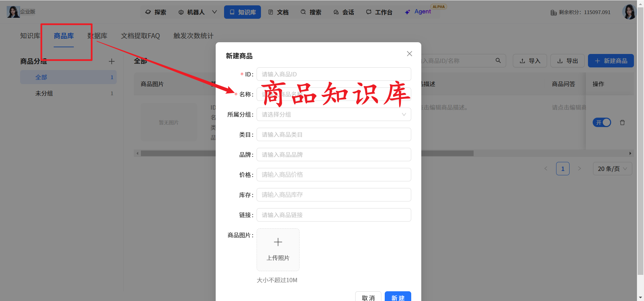Open the 文档提取FAQ tab
The height and width of the screenshot is (301, 644).
(x=140, y=36)
